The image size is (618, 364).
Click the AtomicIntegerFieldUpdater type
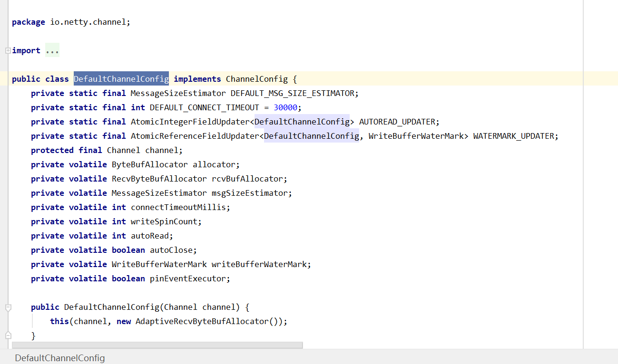[x=190, y=122]
